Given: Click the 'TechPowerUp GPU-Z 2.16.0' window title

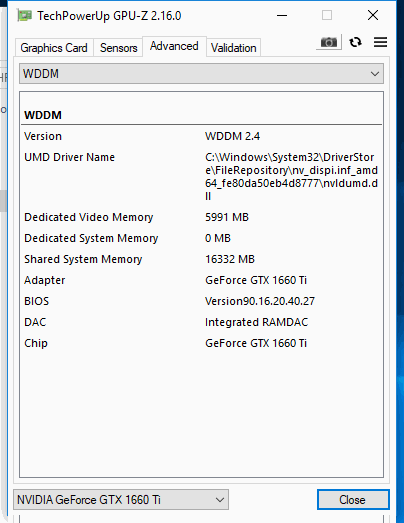Looking at the screenshot, I should (109, 16).
